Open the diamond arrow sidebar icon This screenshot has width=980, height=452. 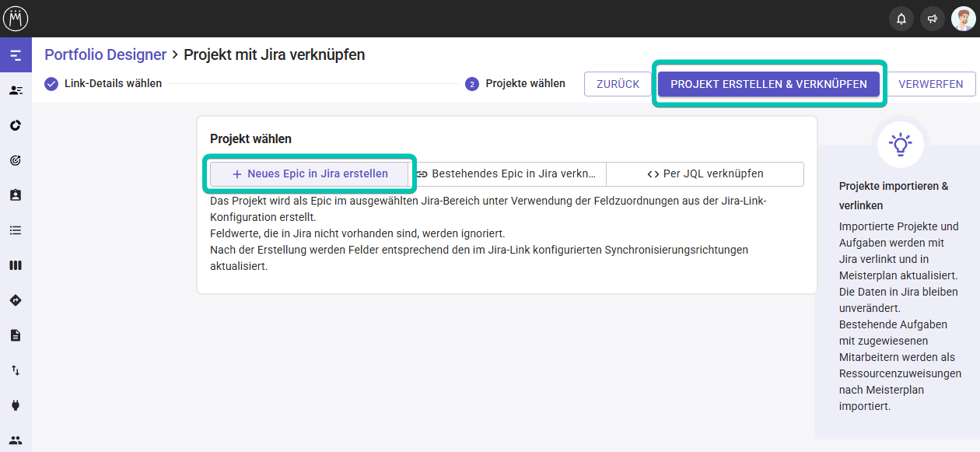click(x=16, y=300)
